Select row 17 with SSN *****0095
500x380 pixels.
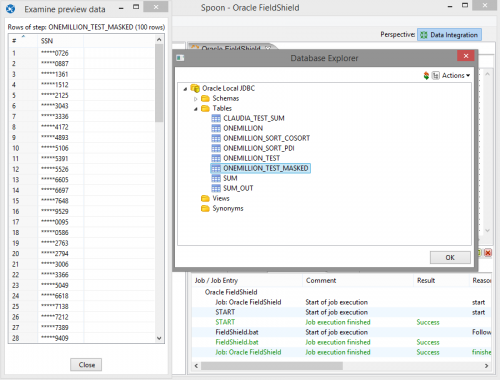point(82,222)
